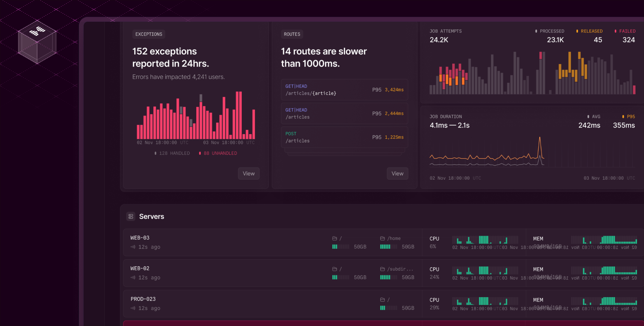This screenshot has width=644, height=326.
Task: Click the Servers panel grid icon
Action: [131, 216]
